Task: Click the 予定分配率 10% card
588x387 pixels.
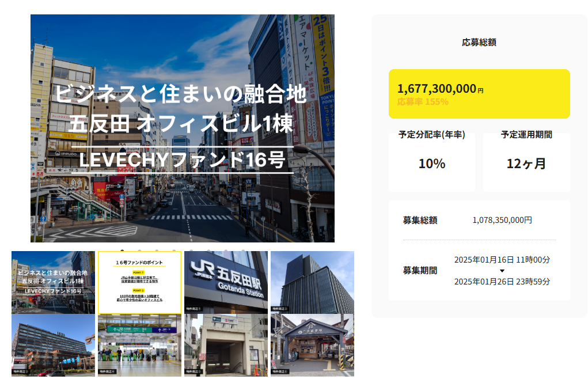Action: (432, 162)
